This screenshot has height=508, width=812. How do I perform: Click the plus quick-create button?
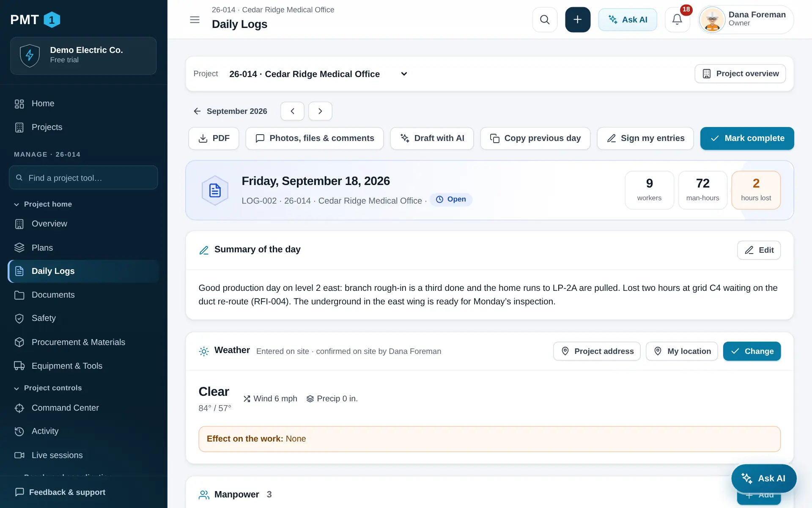578,19
